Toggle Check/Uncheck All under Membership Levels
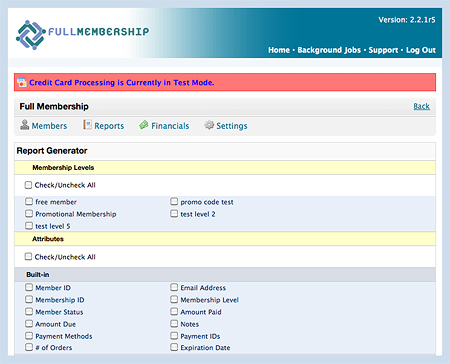This screenshot has width=450, height=364. (x=28, y=185)
